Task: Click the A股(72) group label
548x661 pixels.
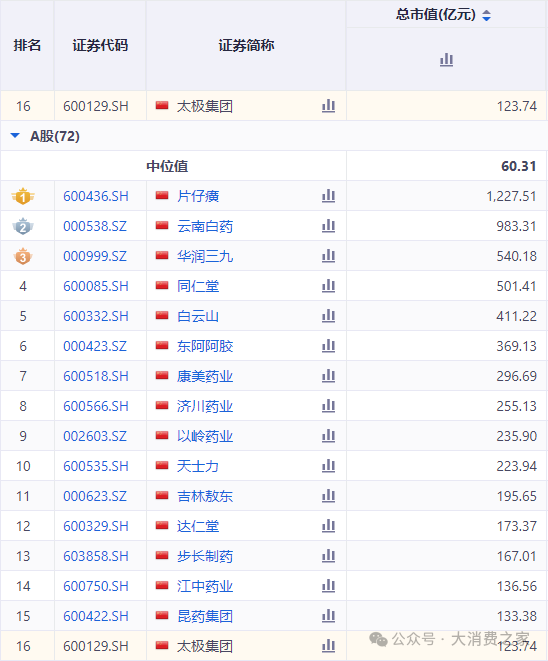Action: [x=55, y=136]
